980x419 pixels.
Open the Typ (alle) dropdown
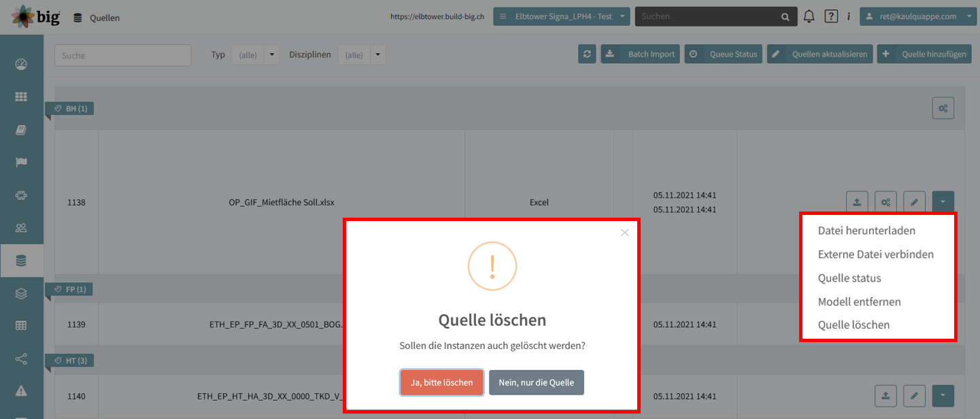255,54
